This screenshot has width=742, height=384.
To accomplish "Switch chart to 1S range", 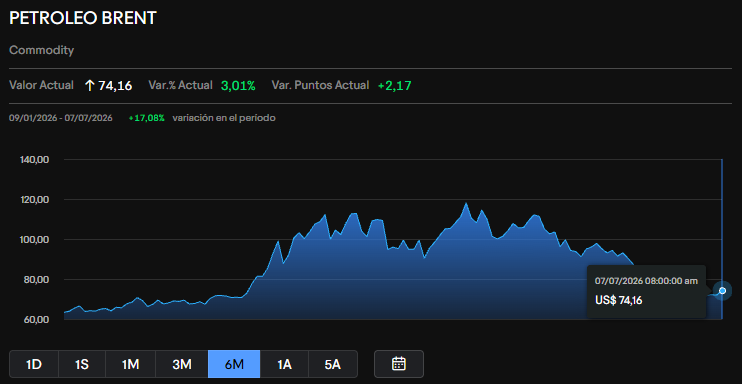I will (x=82, y=364).
